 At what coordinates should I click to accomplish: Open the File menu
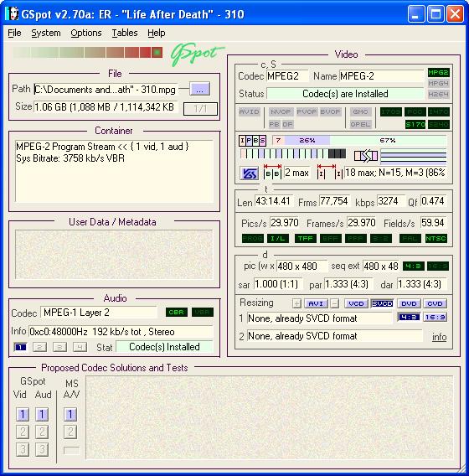(14, 33)
